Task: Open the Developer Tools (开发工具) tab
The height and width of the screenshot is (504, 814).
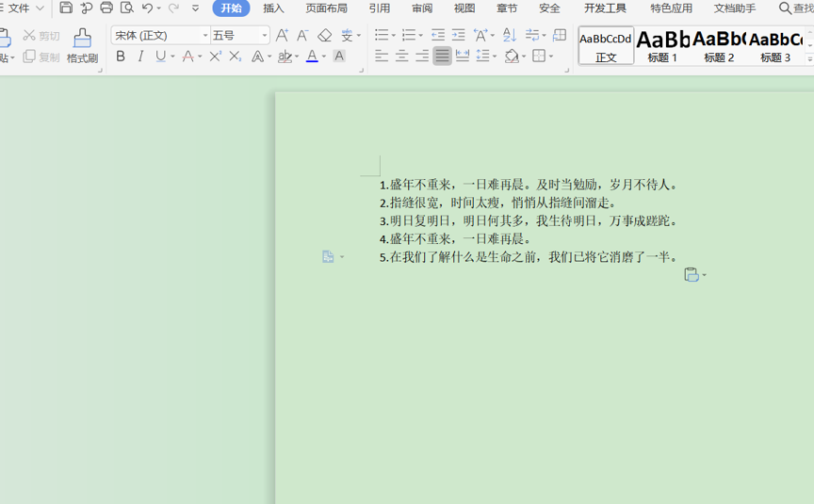Action: (x=605, y=8)
